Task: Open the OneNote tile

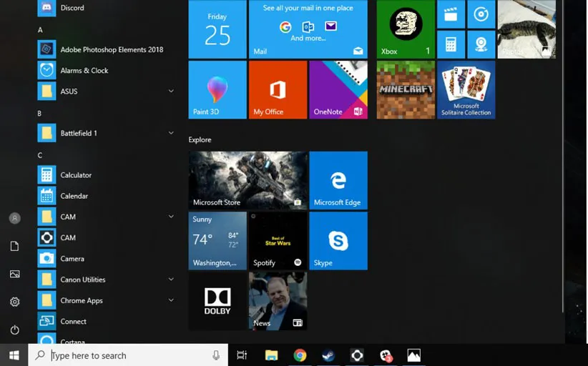Action: click(338, 89)
